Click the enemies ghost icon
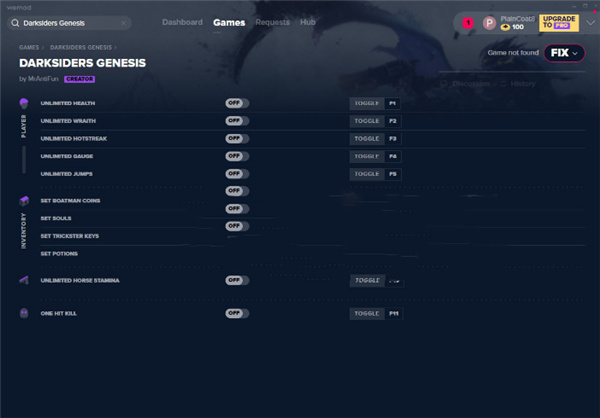The image size is (600, 418). coord(24,313)
